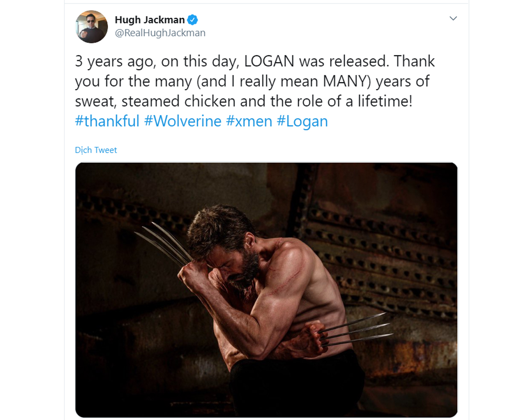The image size is (525, 420).
Task: Click the lower claws in the photo
Action: (x=355, y=330)
